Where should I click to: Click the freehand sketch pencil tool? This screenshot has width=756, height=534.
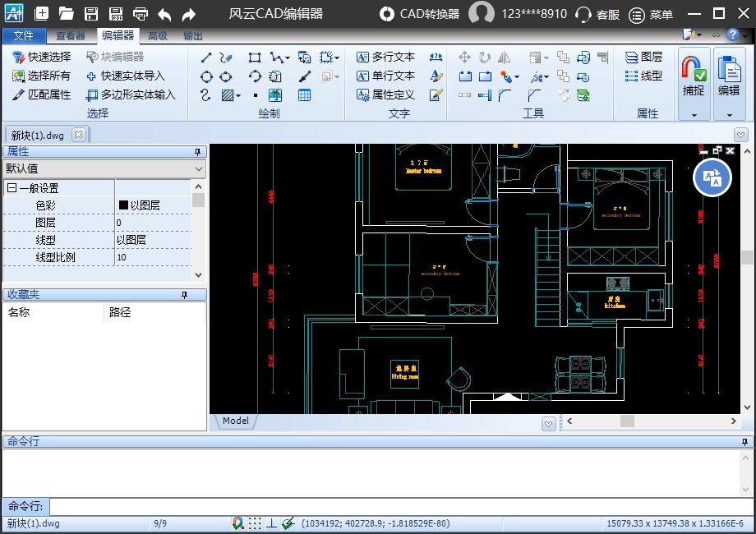226,58
